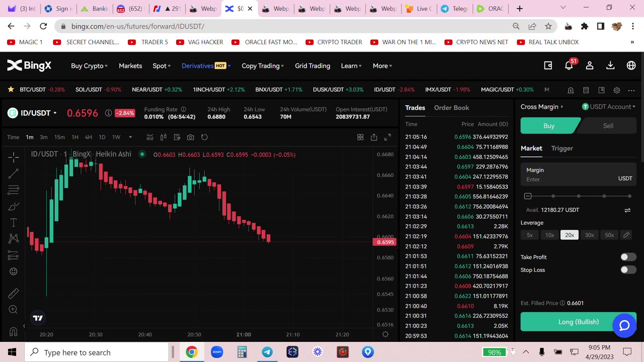644x362 pixels.
Task: Open the futures calculator icon
Action: tap(586, 90)
